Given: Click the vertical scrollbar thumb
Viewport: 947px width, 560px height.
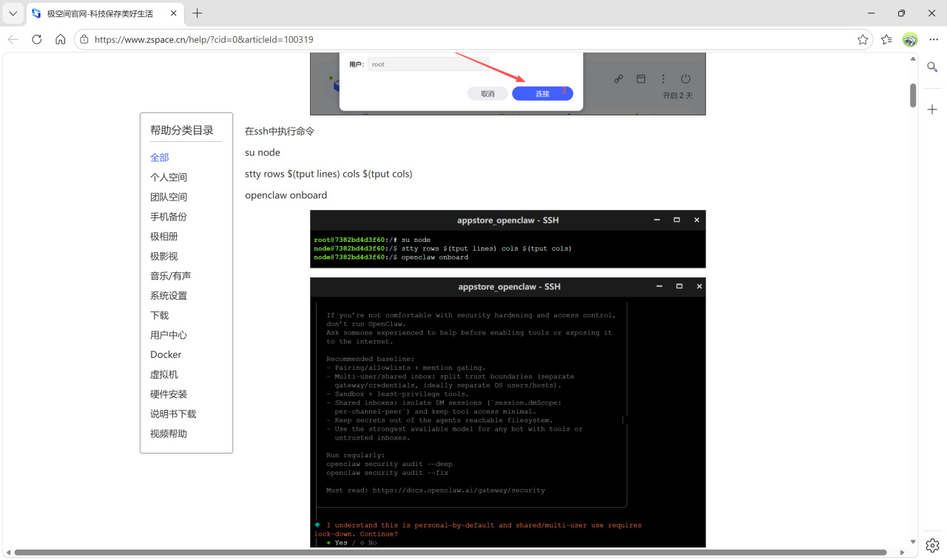Looking at the screenshot, I should click(x=913, y=95).
